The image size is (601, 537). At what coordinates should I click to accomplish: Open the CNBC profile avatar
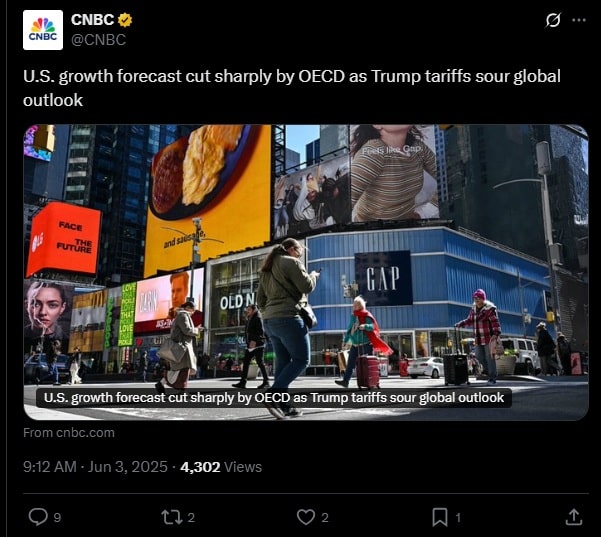coord(43,30)
